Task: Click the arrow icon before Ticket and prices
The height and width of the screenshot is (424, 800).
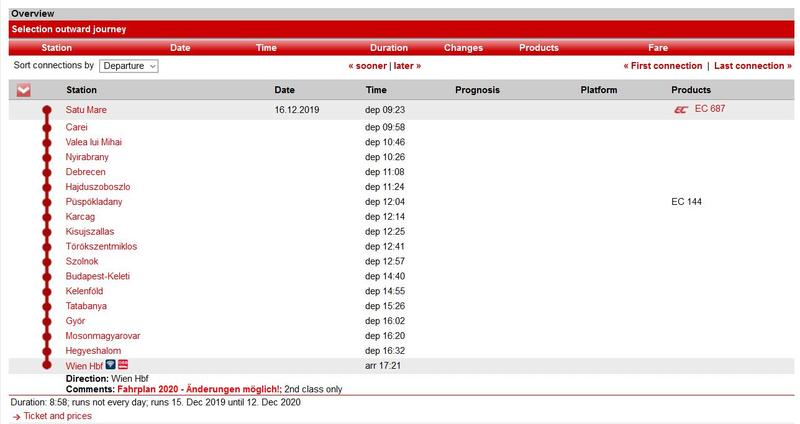Action: [x=16, y=416]
